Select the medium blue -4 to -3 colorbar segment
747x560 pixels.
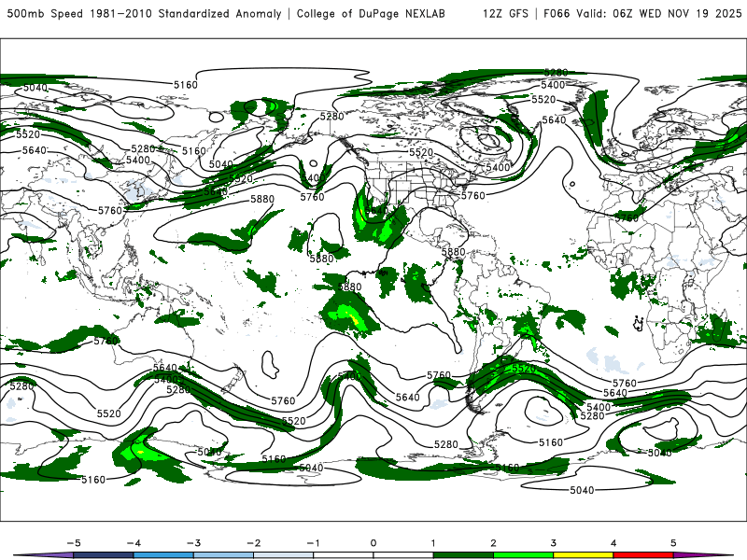click(x=163, y=555)
